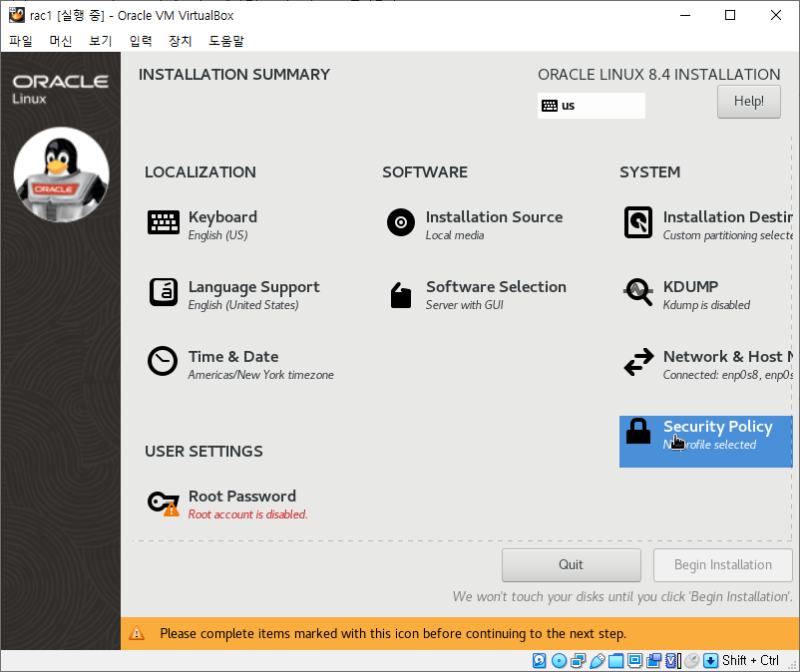Click the USB devices status bar icon
Viewport: 800px width, 672px height.
[x=597, y=661]
